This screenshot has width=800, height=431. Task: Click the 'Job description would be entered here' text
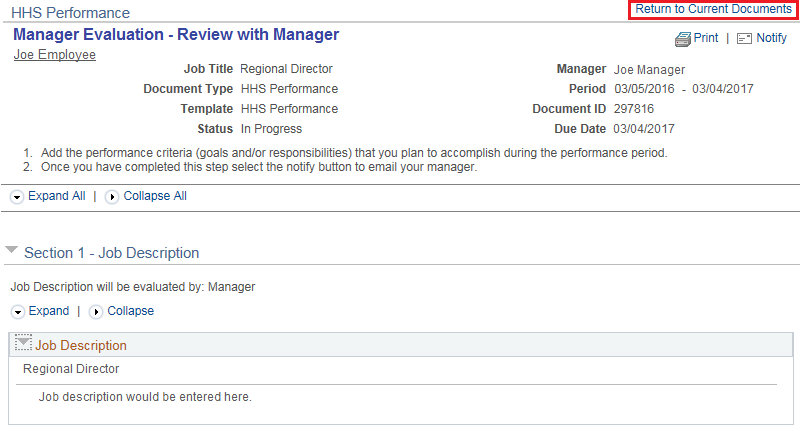(x=145, y=397)
